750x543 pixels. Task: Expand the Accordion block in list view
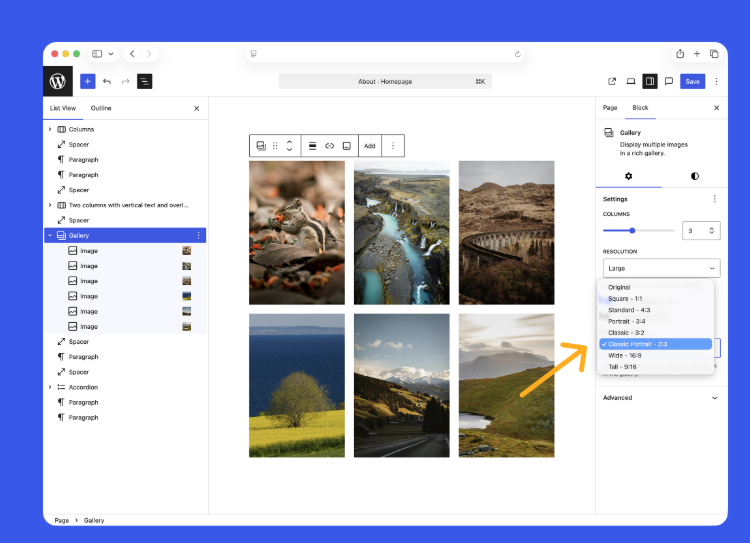tap(50, 387)
